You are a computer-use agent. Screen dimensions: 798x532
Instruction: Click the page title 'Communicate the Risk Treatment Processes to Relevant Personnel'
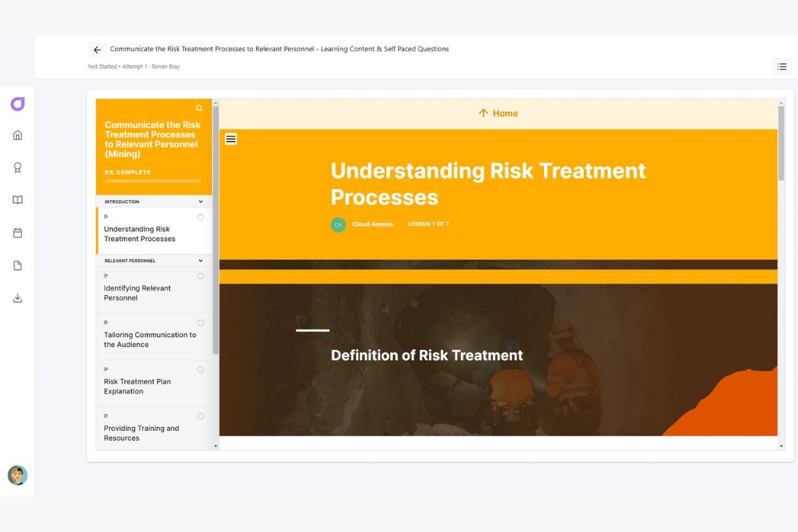pos(212,49)
